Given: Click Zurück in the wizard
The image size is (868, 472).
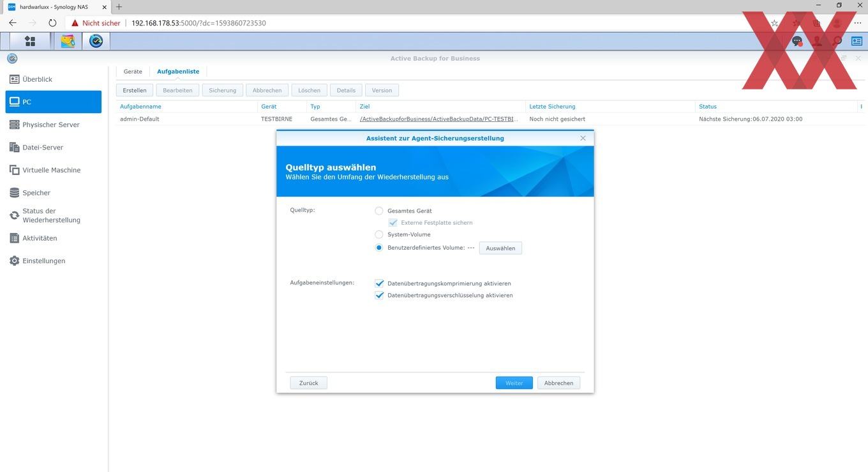Looking at the screenshot, I should tap(309, 383).
